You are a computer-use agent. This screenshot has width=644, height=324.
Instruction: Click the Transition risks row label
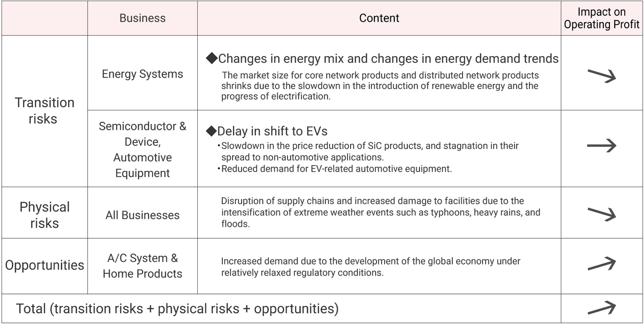[44, 110]
